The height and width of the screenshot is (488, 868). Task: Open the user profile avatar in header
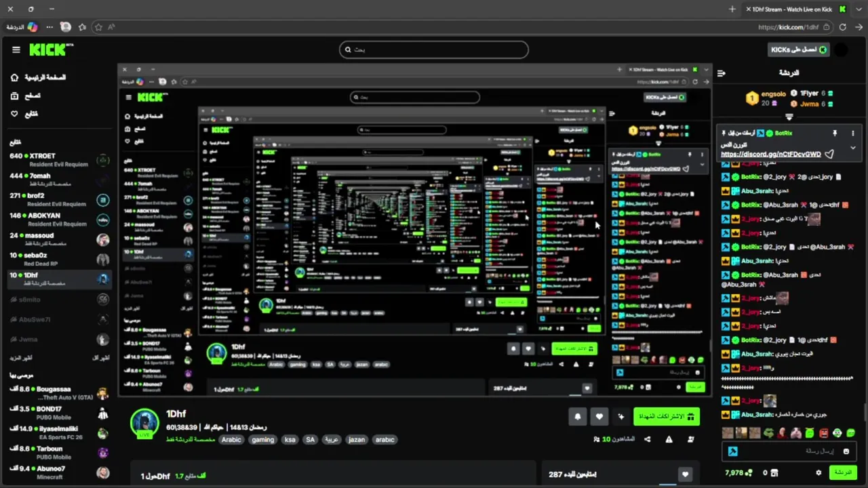point(841,49)
